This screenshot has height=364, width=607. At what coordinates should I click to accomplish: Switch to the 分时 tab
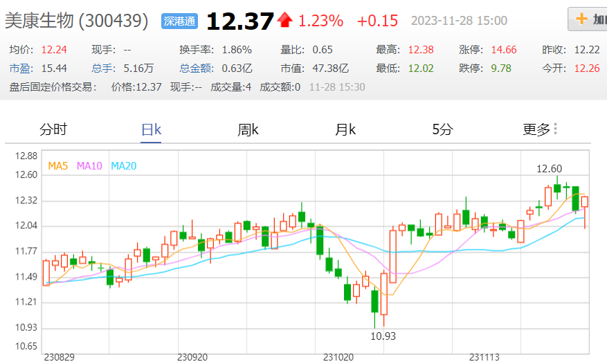click(x=53, y=129)
